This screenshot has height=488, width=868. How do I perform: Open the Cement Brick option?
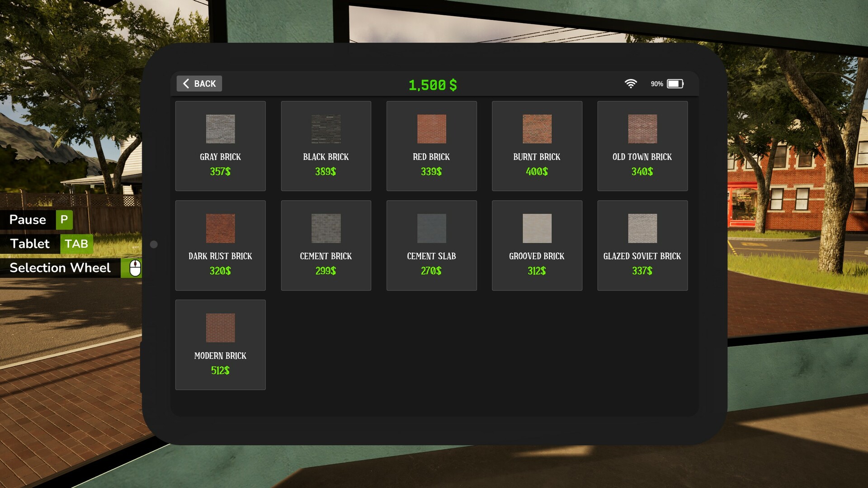click(326, 245)
